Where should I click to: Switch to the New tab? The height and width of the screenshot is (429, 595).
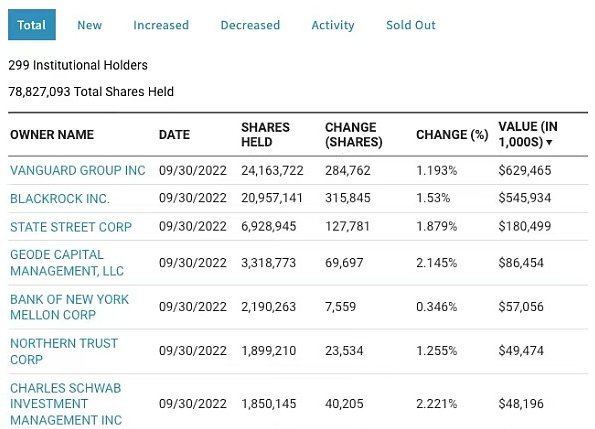pyautogui.click(x=90, y=25)
